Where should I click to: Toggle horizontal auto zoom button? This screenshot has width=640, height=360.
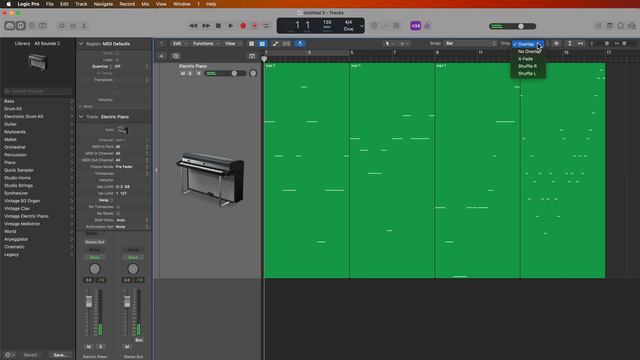tap(580, 44)
